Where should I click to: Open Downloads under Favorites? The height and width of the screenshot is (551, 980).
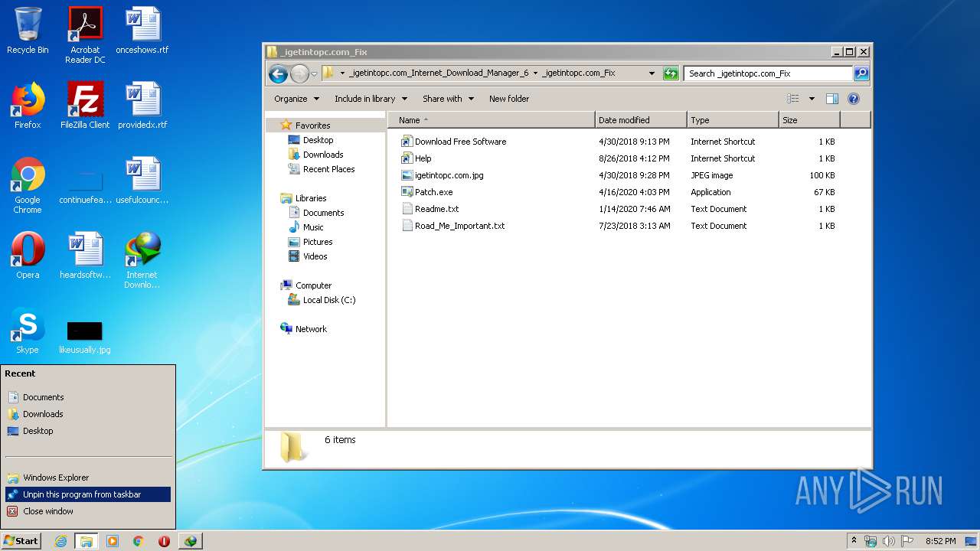click(x=323, y=155)
